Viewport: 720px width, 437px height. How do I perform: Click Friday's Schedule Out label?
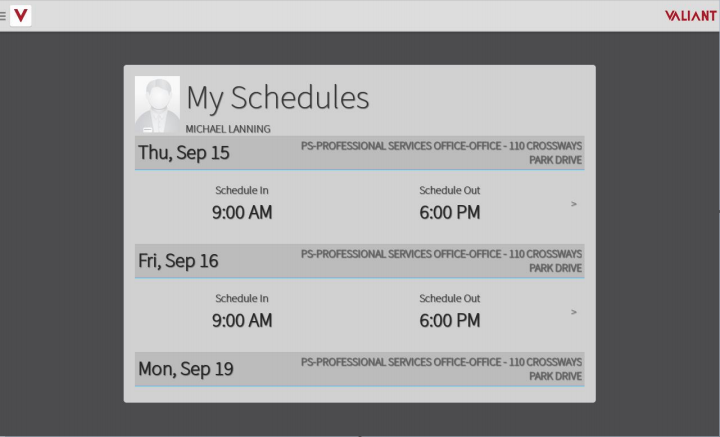pyautogui.click(x=450, y=298)
